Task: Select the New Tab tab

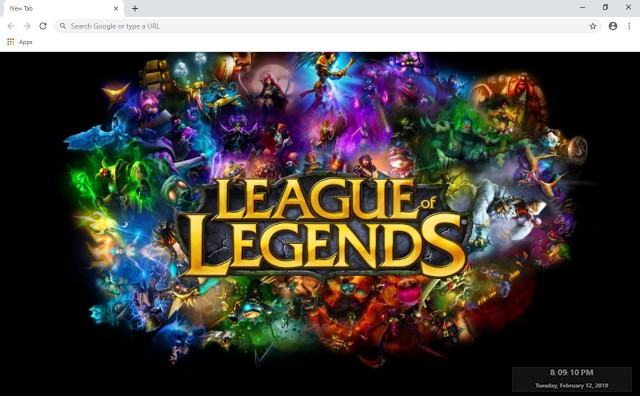Action: pyautogui.click(x=62, y=9)
